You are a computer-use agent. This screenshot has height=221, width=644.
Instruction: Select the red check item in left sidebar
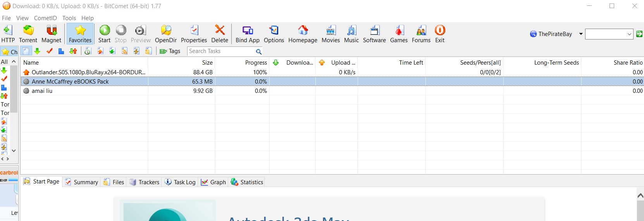tap(4, 79)
